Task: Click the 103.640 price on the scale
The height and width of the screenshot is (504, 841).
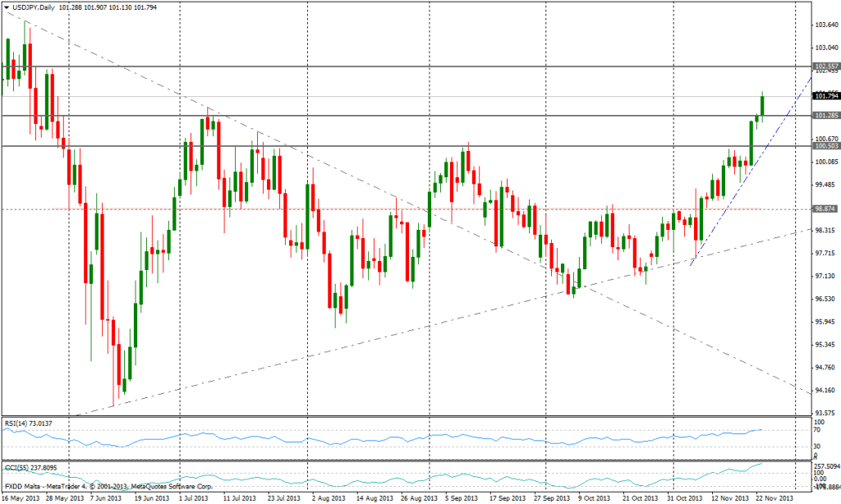Action: point(825,25)
